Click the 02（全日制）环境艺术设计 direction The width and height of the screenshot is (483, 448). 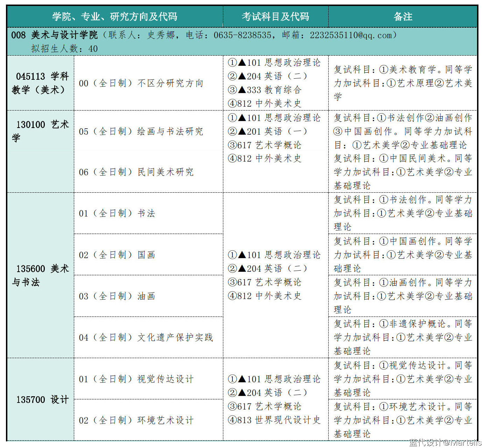click(x=136, y=420)
